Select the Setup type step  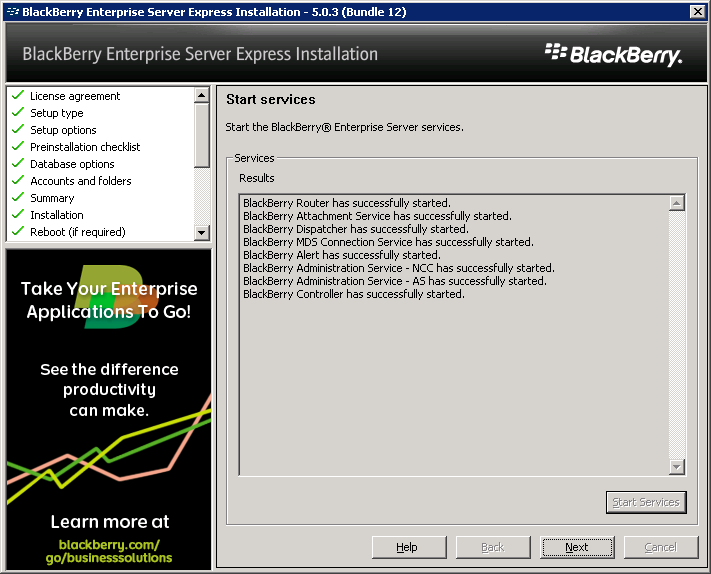click(x=57, y=113)
